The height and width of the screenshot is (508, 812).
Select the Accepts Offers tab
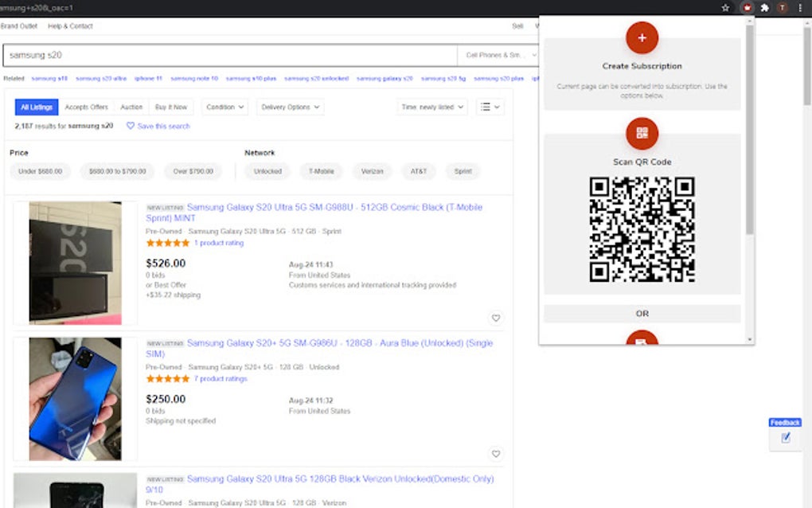click(x=87, y=107)
